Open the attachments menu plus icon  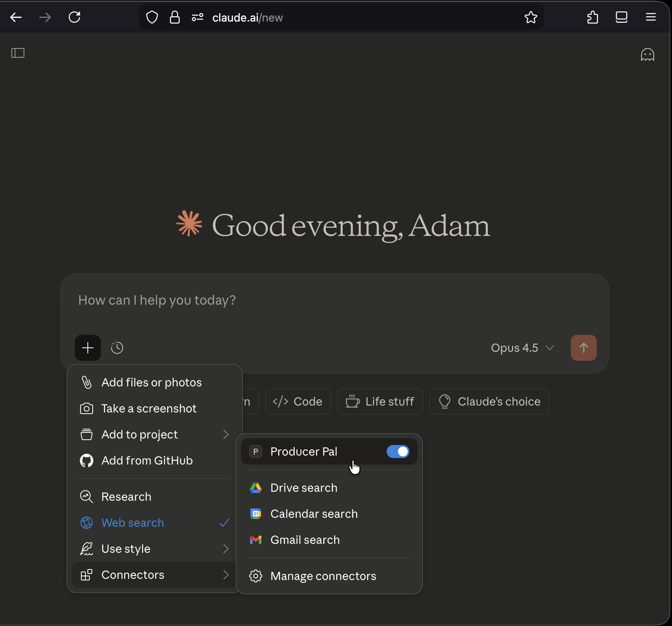tap(88, 348)
